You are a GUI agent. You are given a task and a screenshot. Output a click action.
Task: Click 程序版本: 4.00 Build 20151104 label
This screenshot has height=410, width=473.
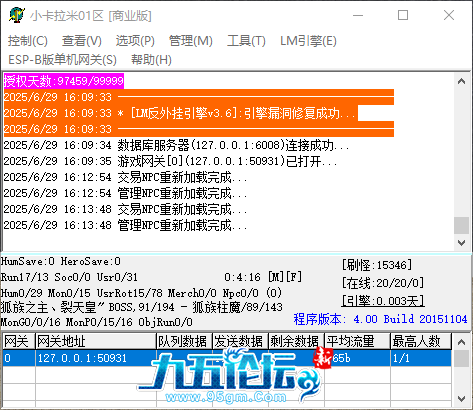(x=380, y=319)
